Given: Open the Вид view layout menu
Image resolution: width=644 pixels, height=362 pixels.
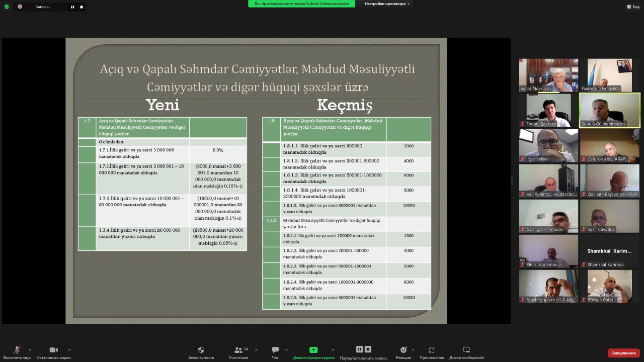Looking at the screenshot, I should (x=633, y=7).
